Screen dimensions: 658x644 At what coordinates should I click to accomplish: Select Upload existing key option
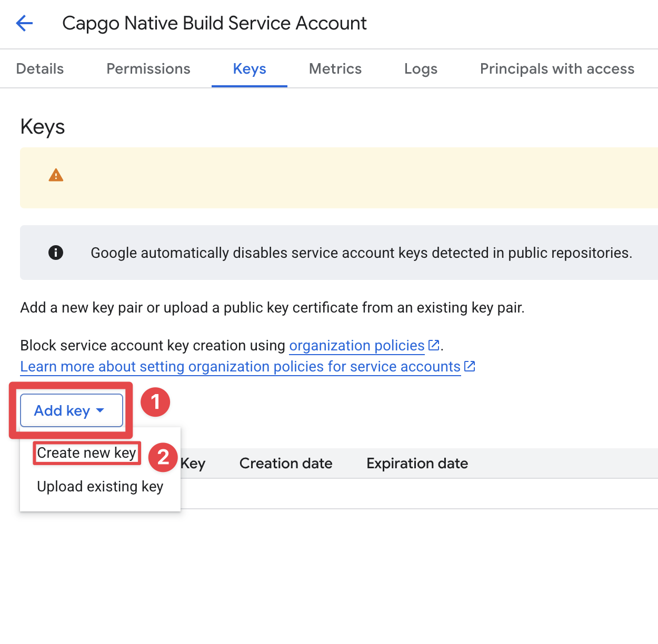(99, 486)
